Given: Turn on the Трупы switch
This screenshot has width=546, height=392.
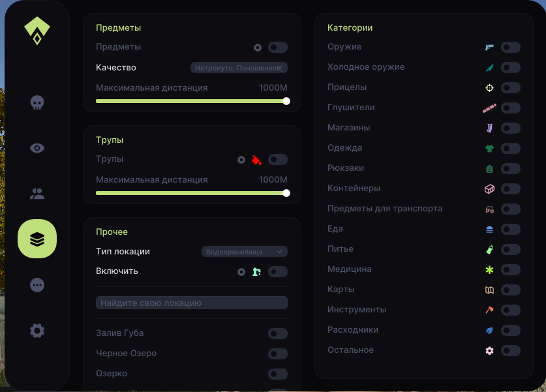Looking at the screenshot, I should pos(278,159).
